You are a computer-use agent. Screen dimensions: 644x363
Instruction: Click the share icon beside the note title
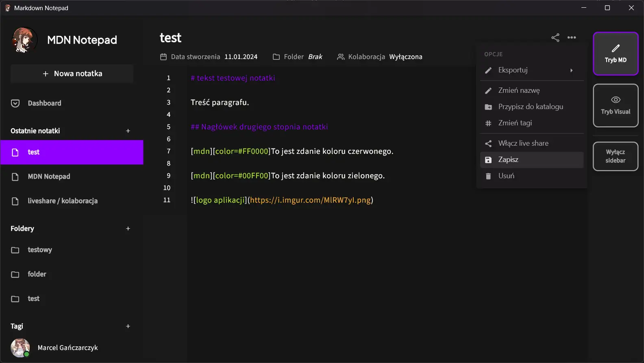click(x=555, y=38)
